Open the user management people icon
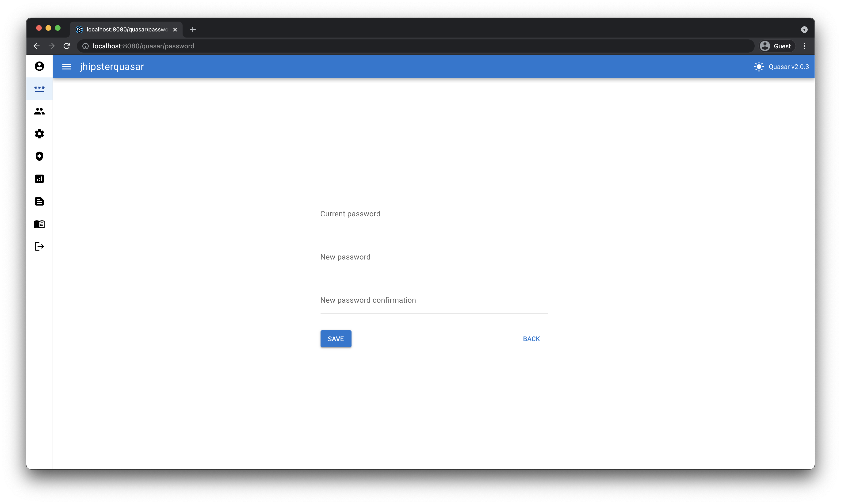The width and height of the screenshot is (841, 504). pyautogui.click(x=39, y=111)
